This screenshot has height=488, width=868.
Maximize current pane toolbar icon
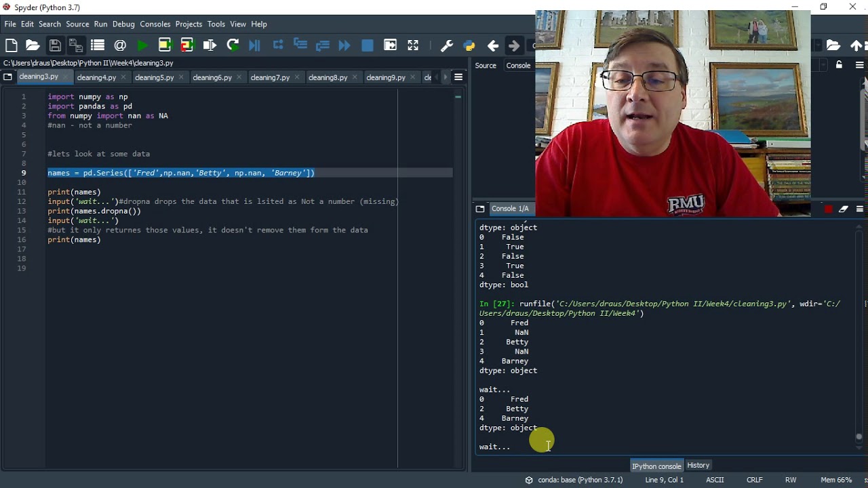click(x=390, y=45)
